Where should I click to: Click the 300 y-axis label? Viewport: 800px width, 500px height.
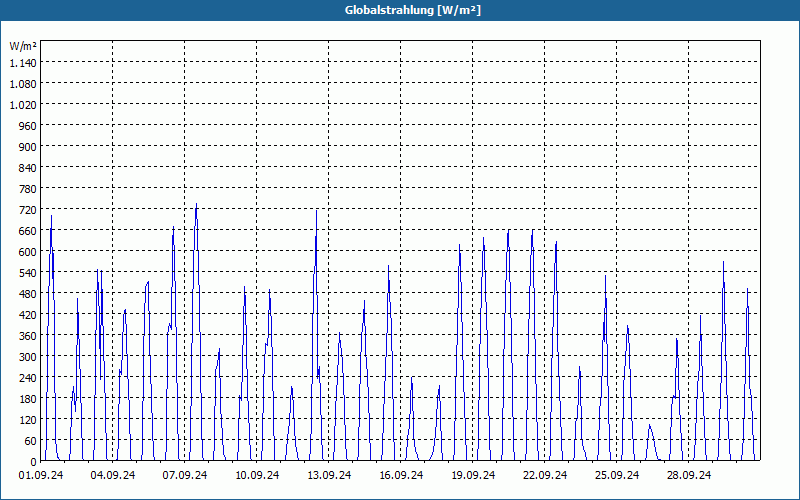click(28, 356)
